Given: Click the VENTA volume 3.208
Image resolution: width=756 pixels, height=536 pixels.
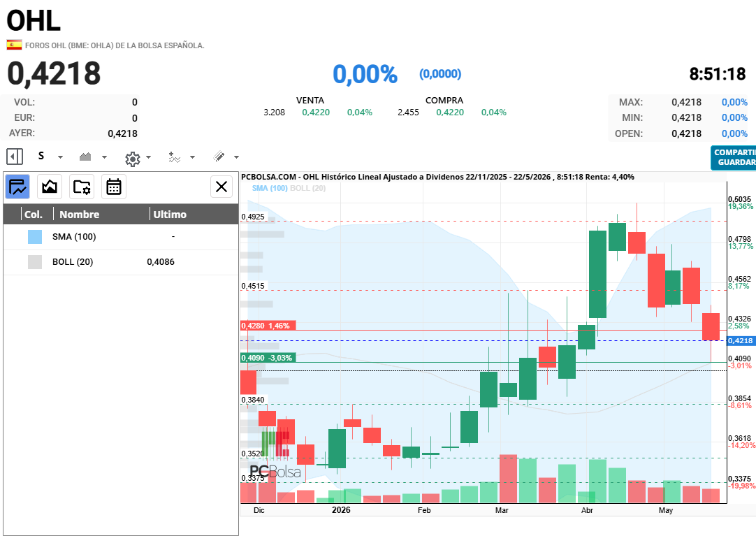Looking at the screenshot, I should [x=275, y=113].
